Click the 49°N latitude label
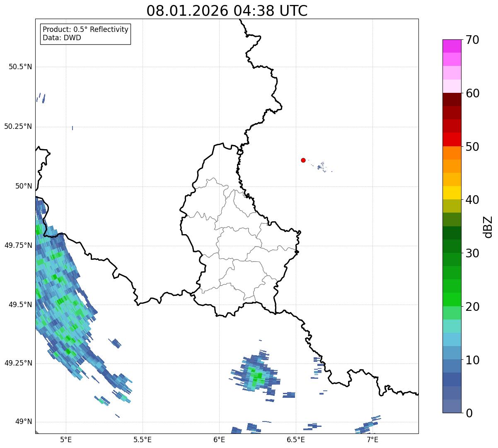 (x=23, y=422)
